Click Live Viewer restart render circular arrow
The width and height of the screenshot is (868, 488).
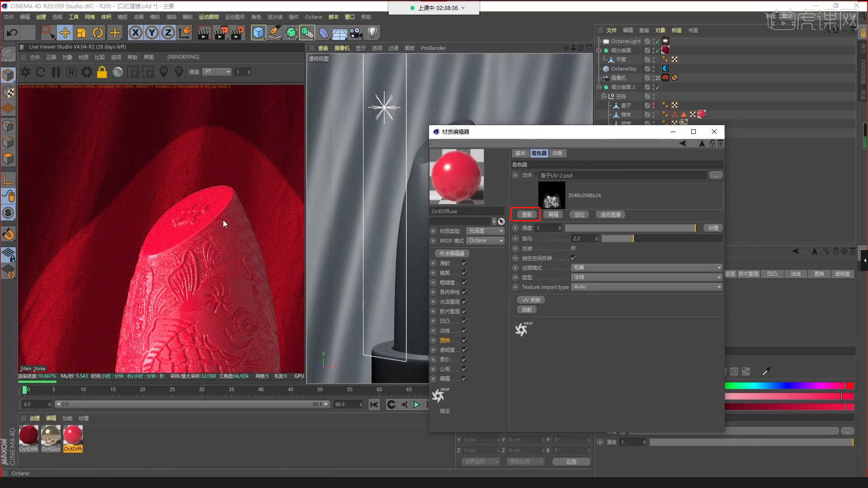pos(40,72)
